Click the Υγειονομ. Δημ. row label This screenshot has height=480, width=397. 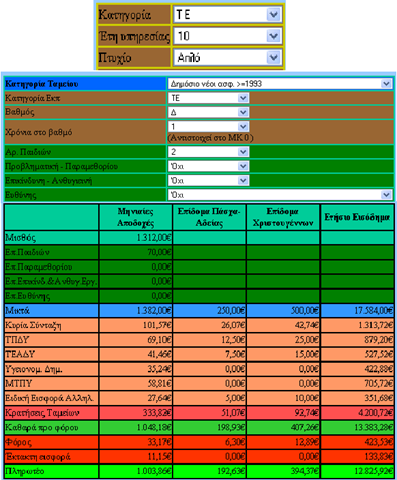(34, 369)
